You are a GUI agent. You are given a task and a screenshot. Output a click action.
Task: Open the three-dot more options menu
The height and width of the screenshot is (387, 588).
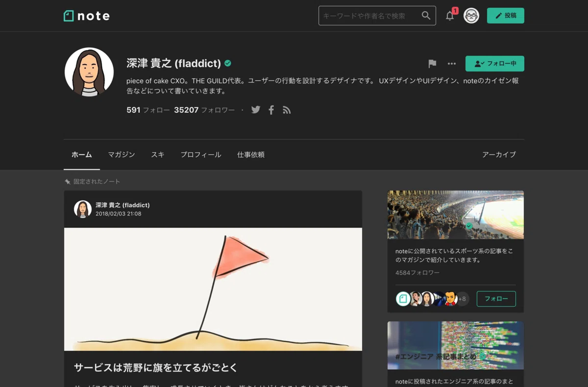coord(452,64)
